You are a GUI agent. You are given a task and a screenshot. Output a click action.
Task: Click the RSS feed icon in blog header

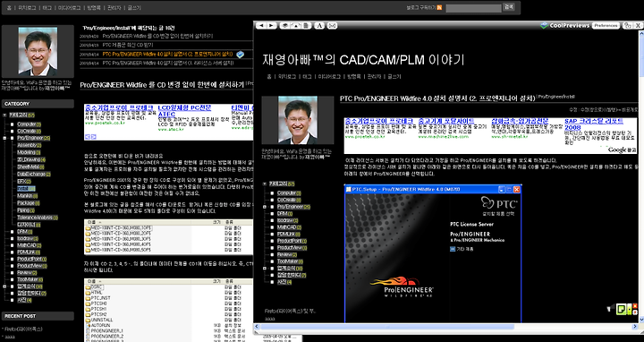(x=439, y=7)
